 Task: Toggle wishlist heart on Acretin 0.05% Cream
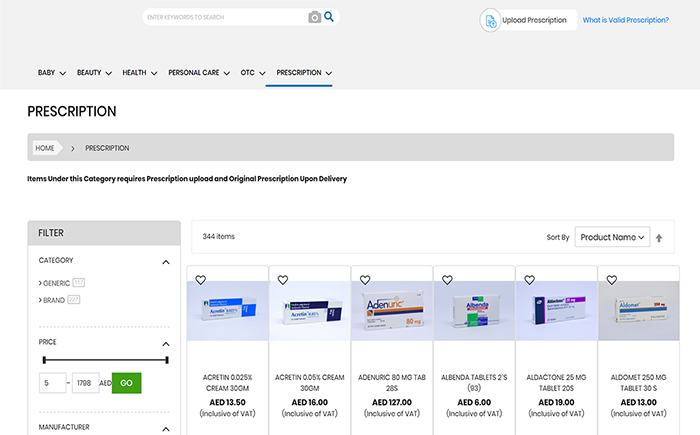tap(283, 280)
